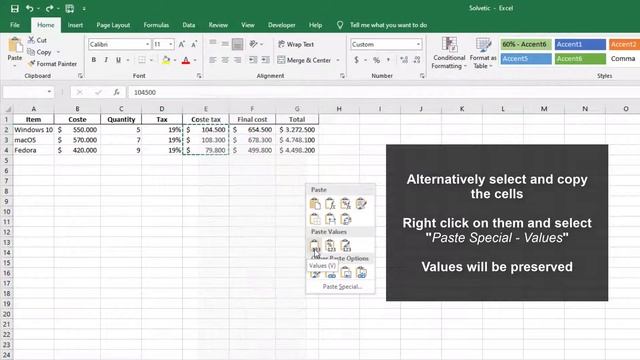The height and width of the screenshot is (360, 640).
Task: Click in the formula bar showing 104500
Action: click(384, 92)
